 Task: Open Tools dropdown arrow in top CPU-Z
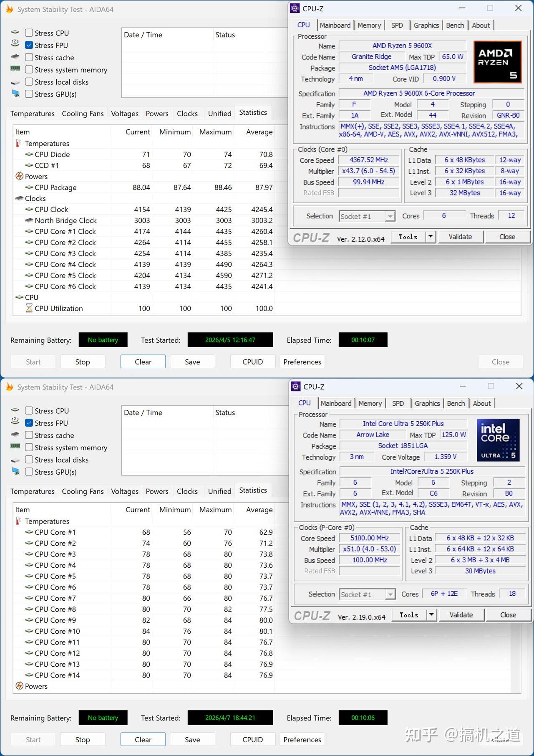pos(431,237)
